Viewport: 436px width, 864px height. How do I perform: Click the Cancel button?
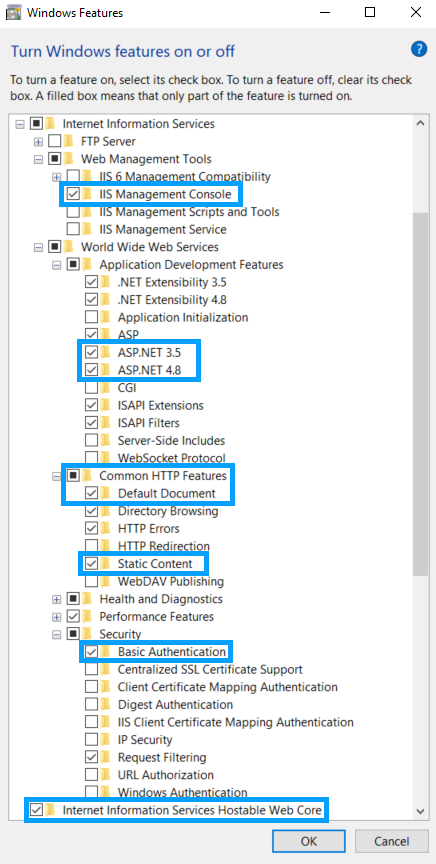click(x=392, y=841)
